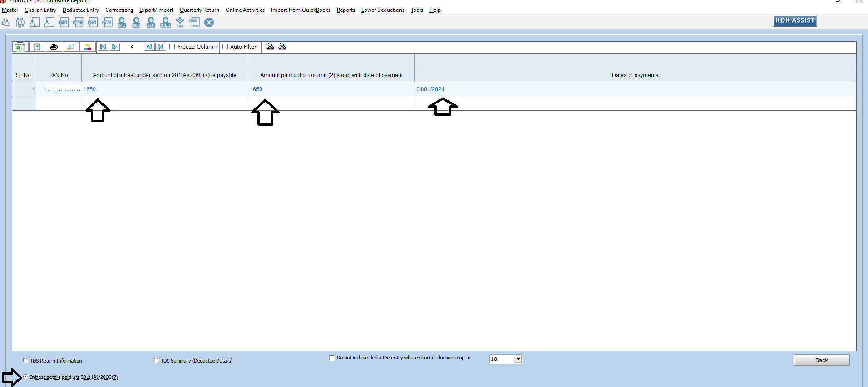Open the Corrections menu
Viewport: 868px width, 387px height.
119,10
